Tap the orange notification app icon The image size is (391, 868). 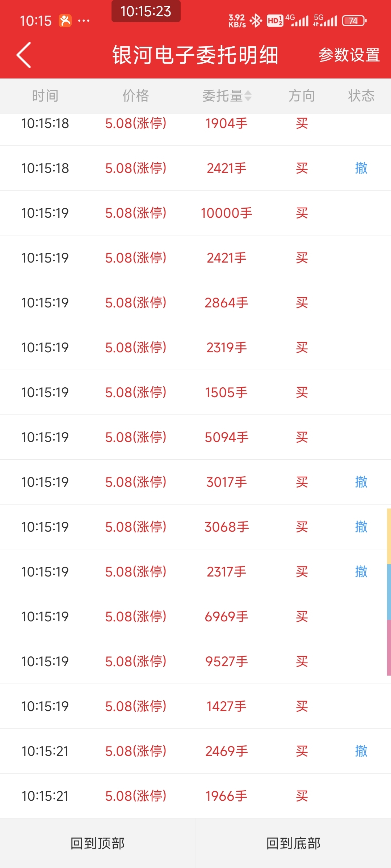[x=65, y=21]
